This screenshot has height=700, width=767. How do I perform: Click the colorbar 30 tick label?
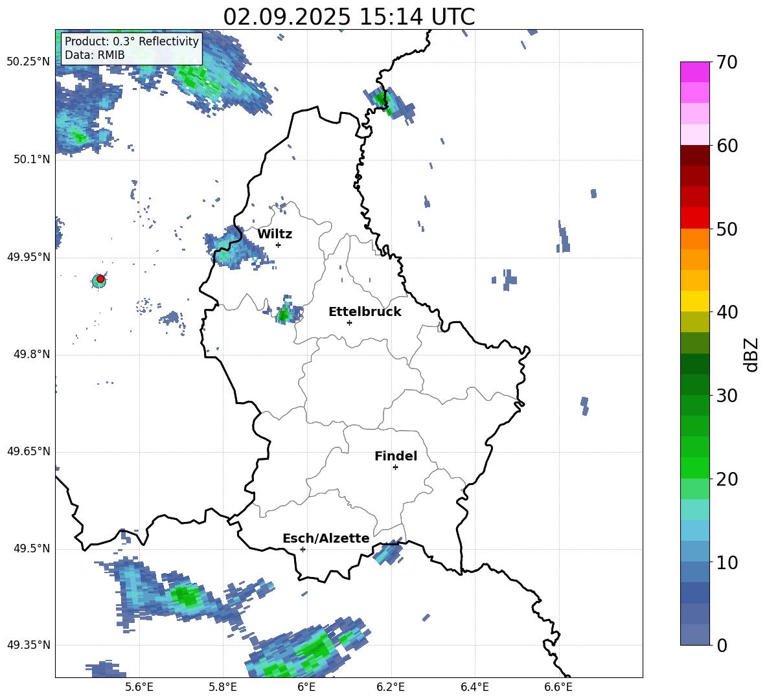tap(727, 396)
